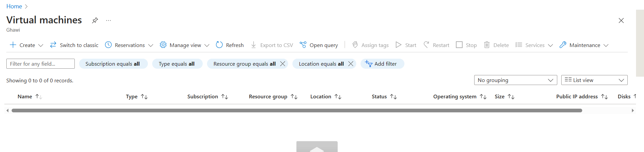Select the Switch to classic label

(79, 45)
